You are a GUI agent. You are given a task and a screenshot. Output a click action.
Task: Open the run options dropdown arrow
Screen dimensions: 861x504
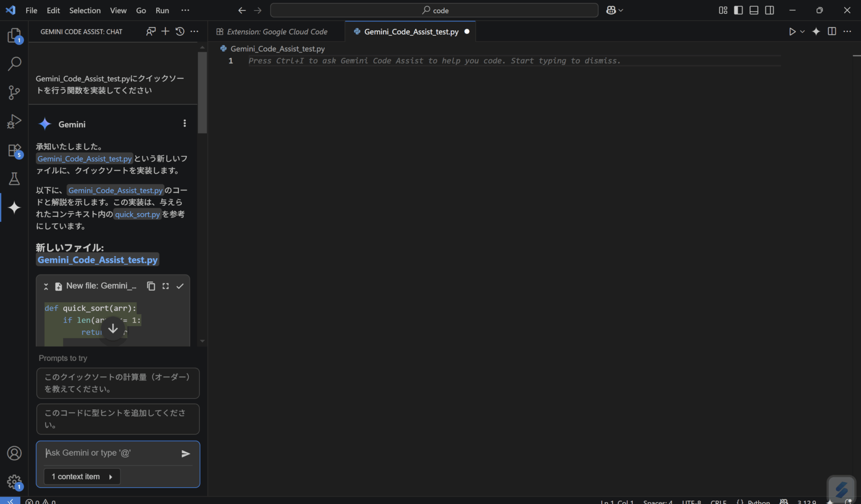(802, 32)
